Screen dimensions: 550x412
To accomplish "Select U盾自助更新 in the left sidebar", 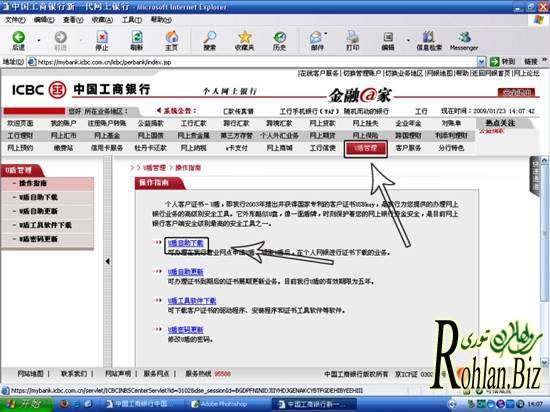I will pos(38,211).
